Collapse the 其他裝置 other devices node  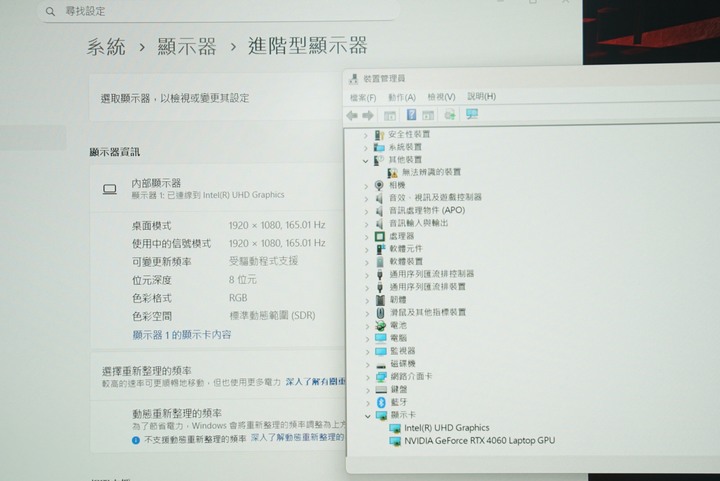(x=367, y=160)
